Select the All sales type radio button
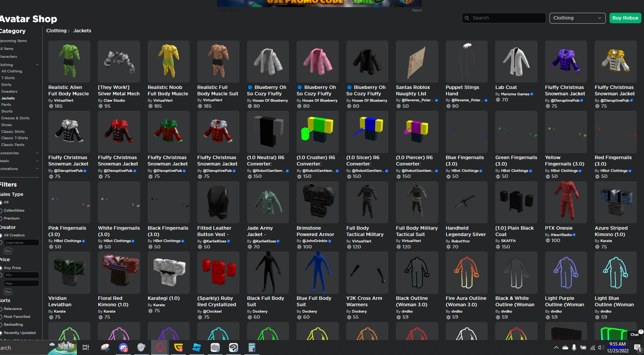 tap(1, 202)
